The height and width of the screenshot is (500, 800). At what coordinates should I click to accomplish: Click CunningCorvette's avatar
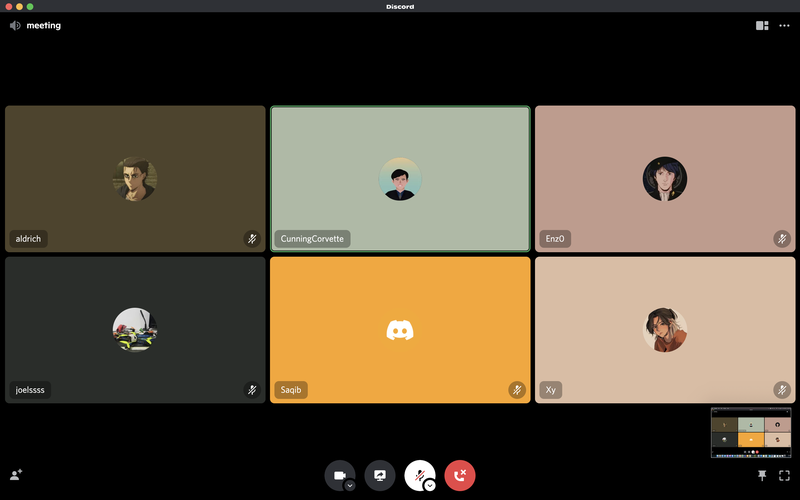point(400,179)
